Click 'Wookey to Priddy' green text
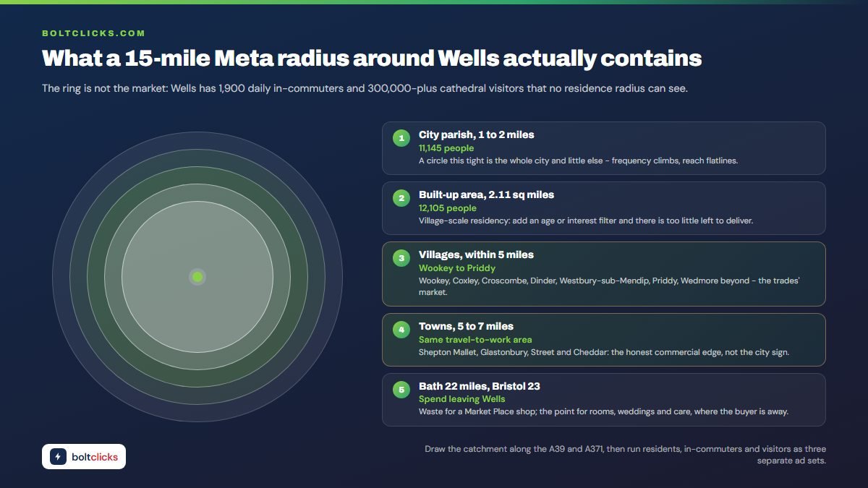Image resolution: width=868 pixels, height=488 pixels. [x=457, y=268]
